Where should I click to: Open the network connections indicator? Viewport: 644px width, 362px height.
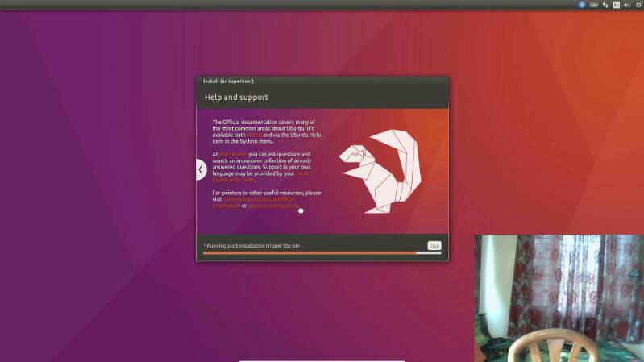[605, 5]
